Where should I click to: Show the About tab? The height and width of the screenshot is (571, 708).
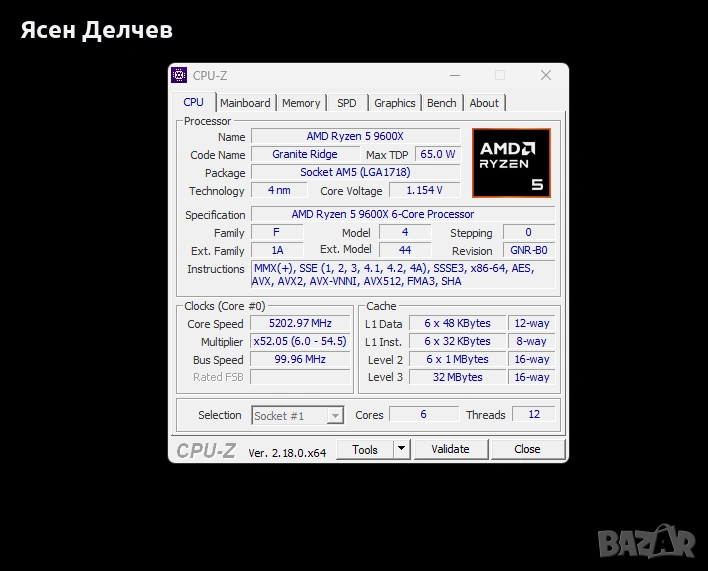[484, 103]
